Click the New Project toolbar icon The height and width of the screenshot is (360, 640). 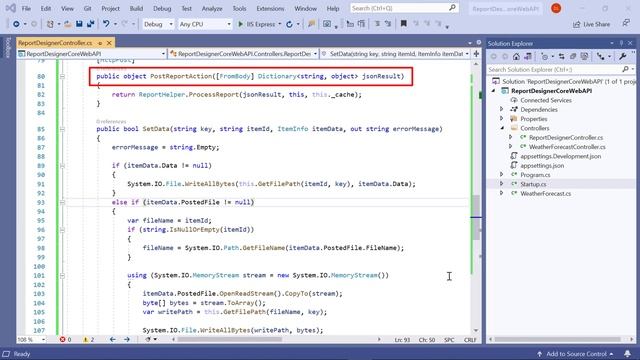[x=50, y=24]
